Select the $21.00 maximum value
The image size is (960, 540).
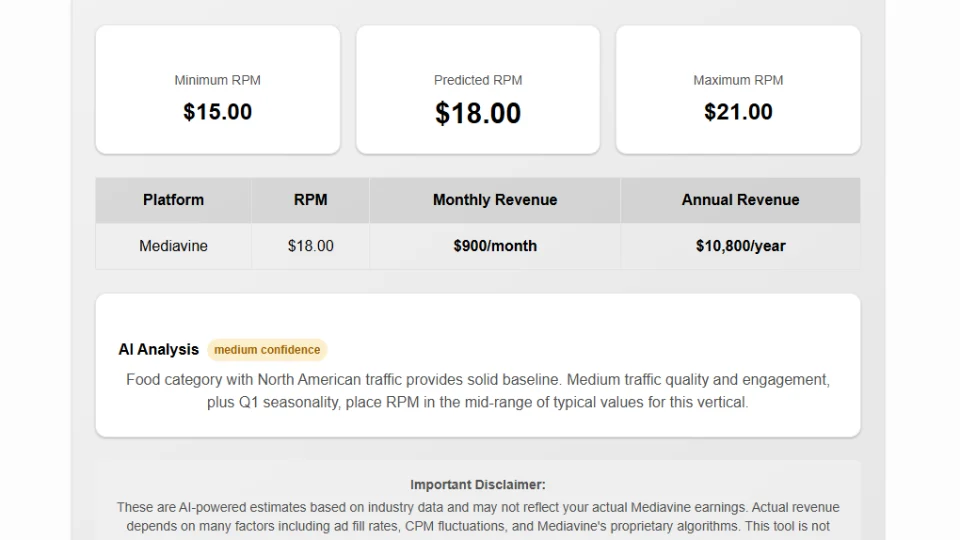pos(738,112)
